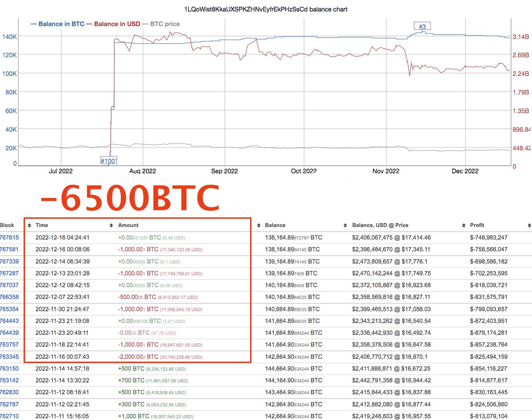Open block 763142 link
532x420 pixels.
coord(9,380)
